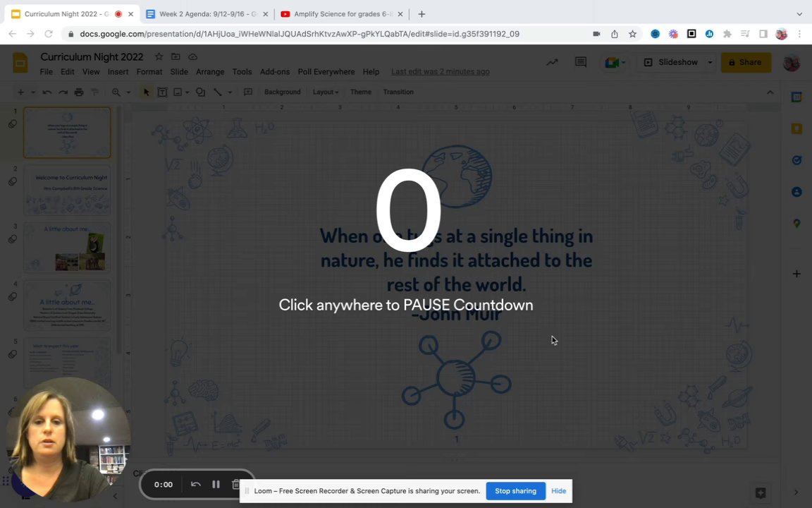Bookmark this page with star icon
This screenshot has width=812, height=508.
coord(632,34)
